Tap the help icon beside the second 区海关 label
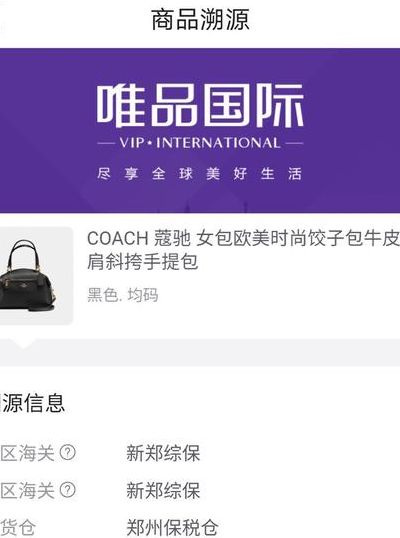 tap(68, 490)
